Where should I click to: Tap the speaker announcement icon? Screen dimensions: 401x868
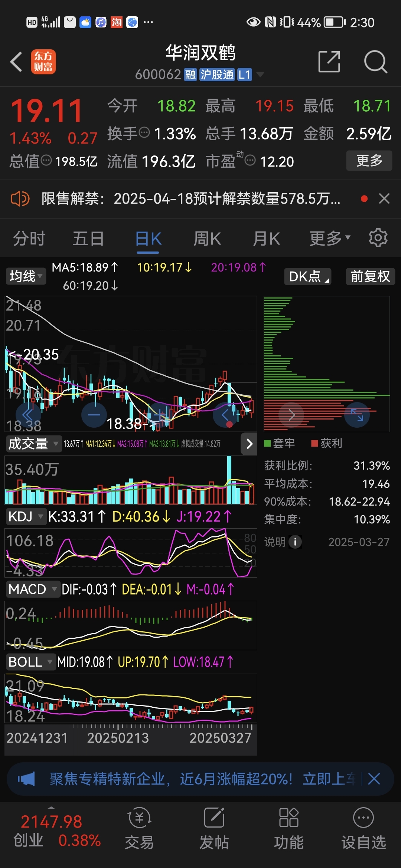[x=20, y=199]
